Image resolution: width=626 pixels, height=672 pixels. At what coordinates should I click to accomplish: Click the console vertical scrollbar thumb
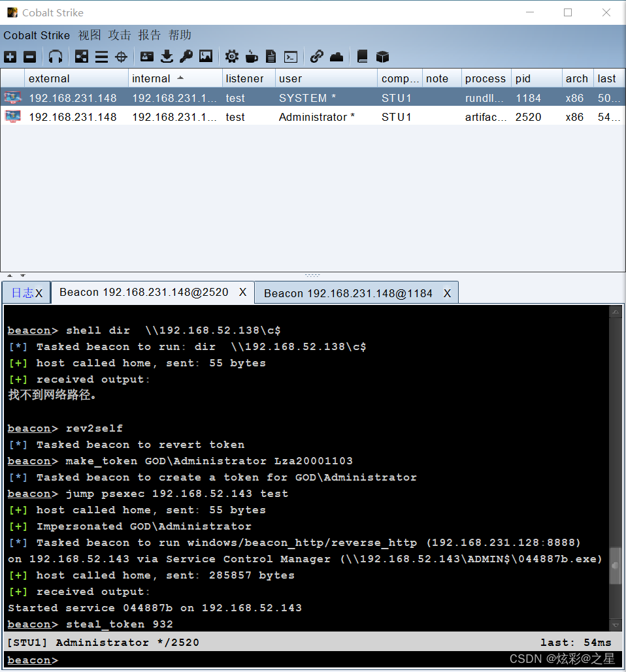[x=616, y=566]
